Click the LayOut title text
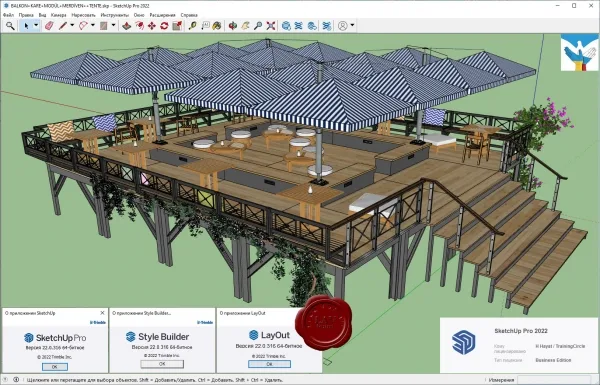Viewport: 600px width, 385px height. click(x=275, y=335)
